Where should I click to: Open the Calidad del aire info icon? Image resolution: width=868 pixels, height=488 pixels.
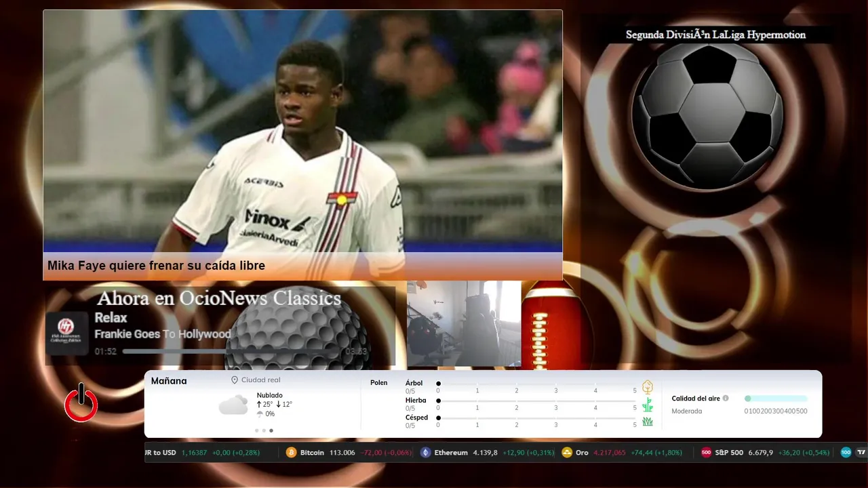pos(726,399)
